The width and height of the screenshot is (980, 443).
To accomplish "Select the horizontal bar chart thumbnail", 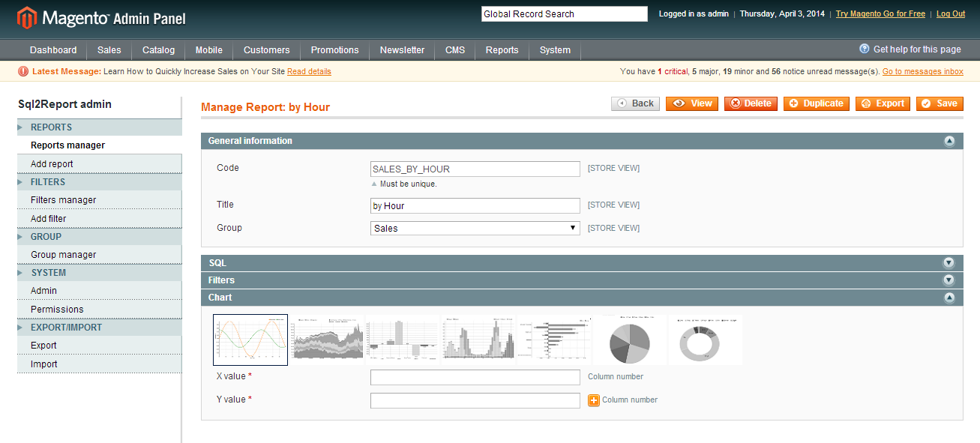I will point(554,340).
